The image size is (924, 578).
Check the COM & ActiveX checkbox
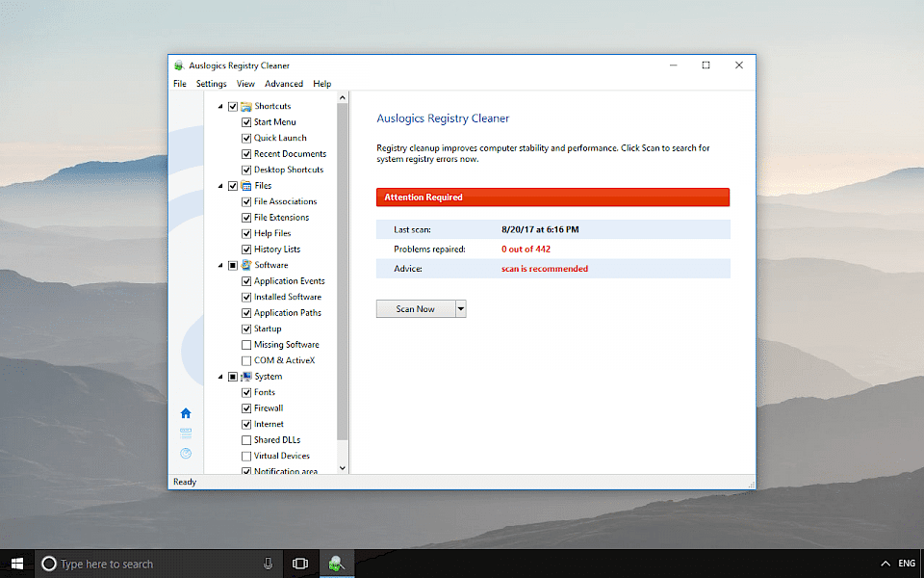246,361
